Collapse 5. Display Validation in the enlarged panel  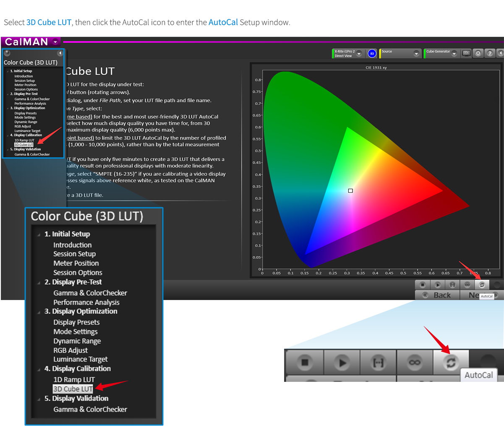tap(39, 399)
